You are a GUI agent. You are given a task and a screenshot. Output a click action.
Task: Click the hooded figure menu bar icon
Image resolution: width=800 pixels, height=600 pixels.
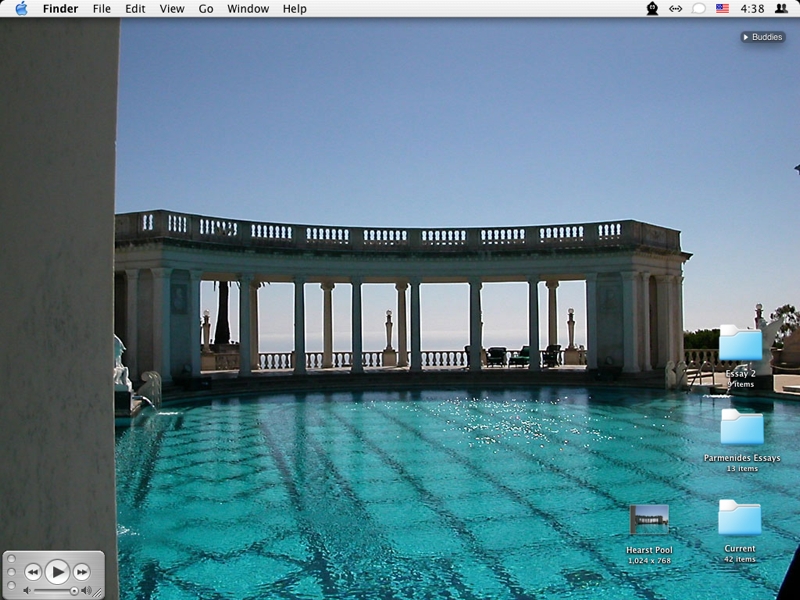tap(652, 9)
